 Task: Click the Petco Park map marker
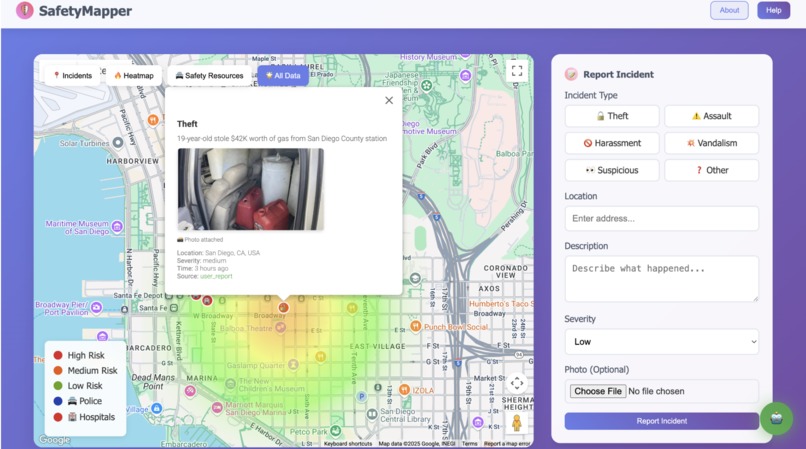click(336, 430)
